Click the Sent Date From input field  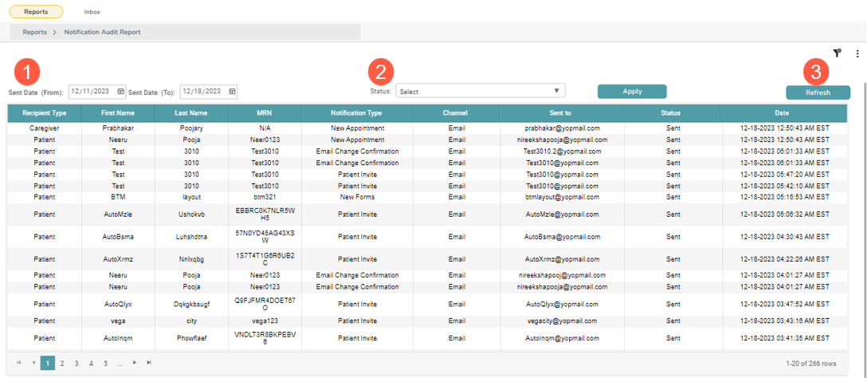click(92, 92)
